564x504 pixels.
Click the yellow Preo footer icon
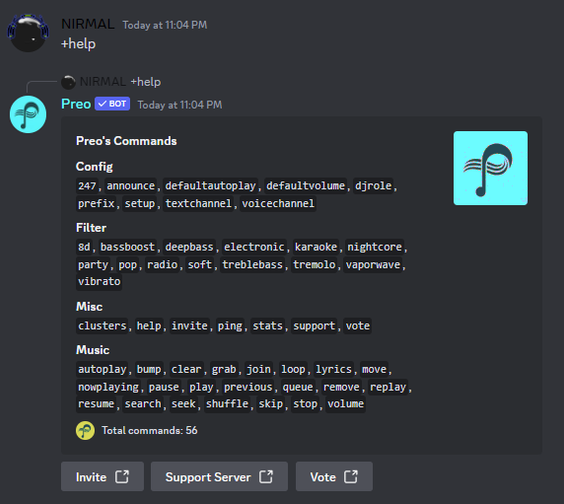click(85, 430)
